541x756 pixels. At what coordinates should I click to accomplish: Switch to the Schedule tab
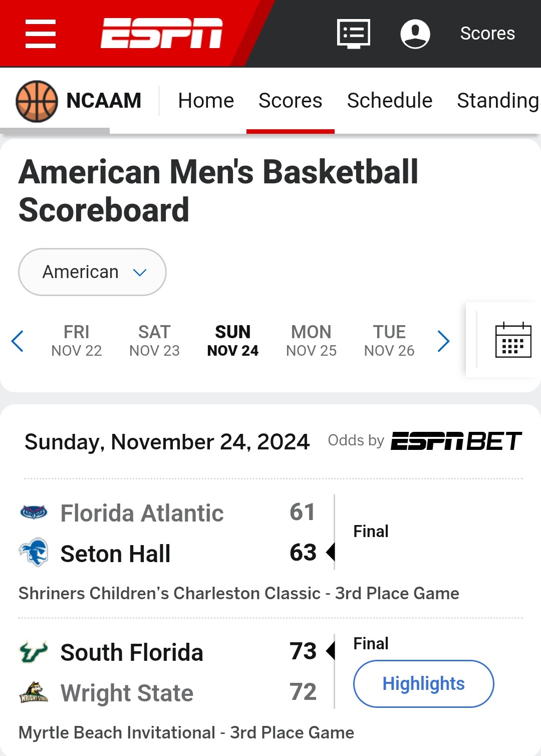(390, 101)
